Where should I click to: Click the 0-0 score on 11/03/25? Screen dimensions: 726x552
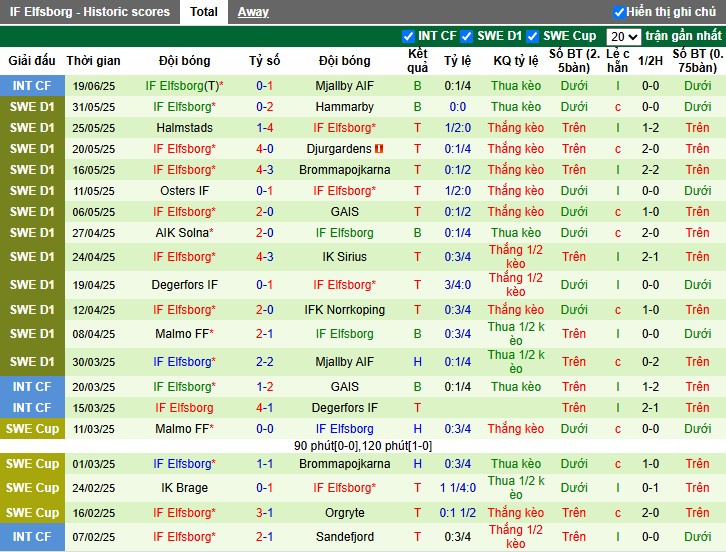click(x=264, y=429)
